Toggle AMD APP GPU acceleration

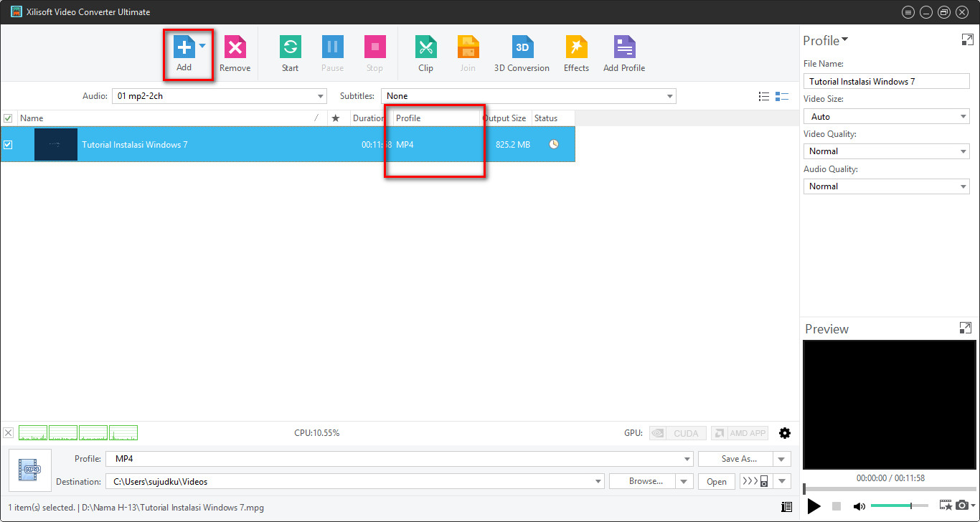click(740, 433)
